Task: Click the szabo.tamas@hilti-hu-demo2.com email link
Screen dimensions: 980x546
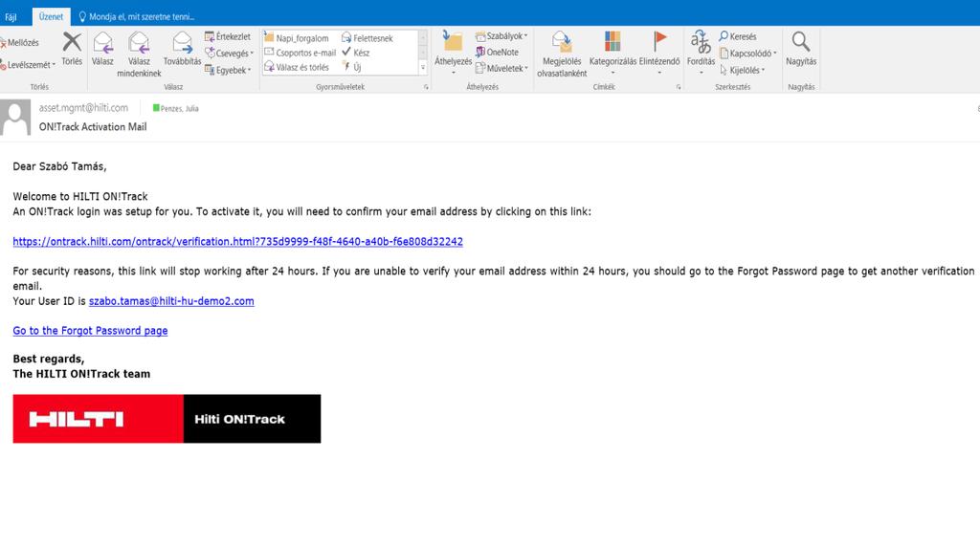Action: tap(171, 301)
